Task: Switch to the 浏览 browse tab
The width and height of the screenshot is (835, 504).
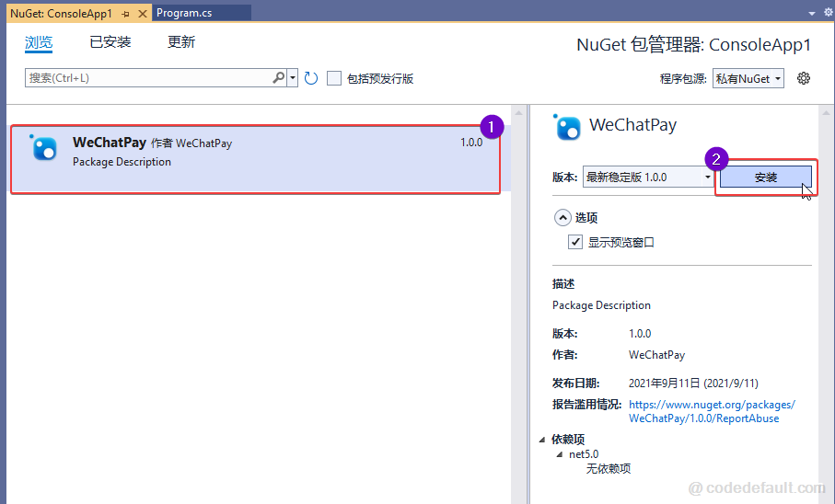Action: click(39, 42)
